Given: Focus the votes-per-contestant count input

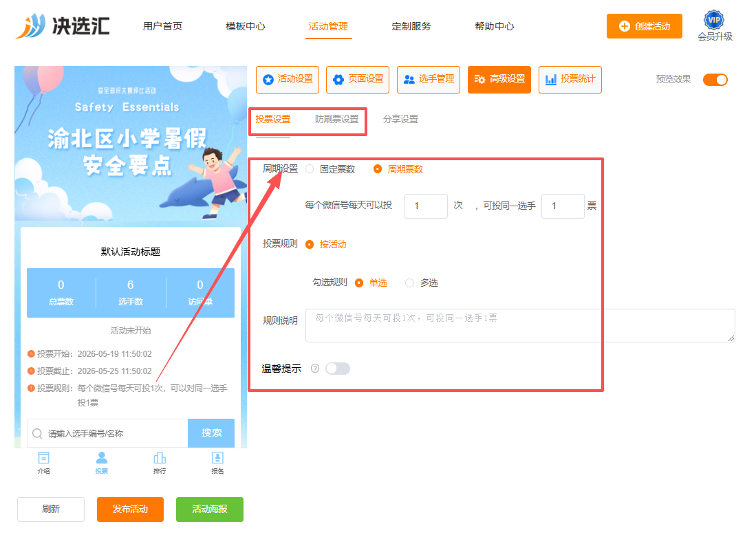Looking at the screenshot, I should coord(563,206).
